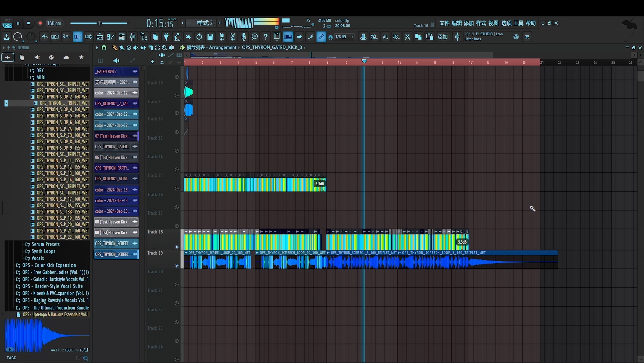Switch the PAT/SONG mode toggle
Screen dimensions: 644x363
[x=7, y=24]
